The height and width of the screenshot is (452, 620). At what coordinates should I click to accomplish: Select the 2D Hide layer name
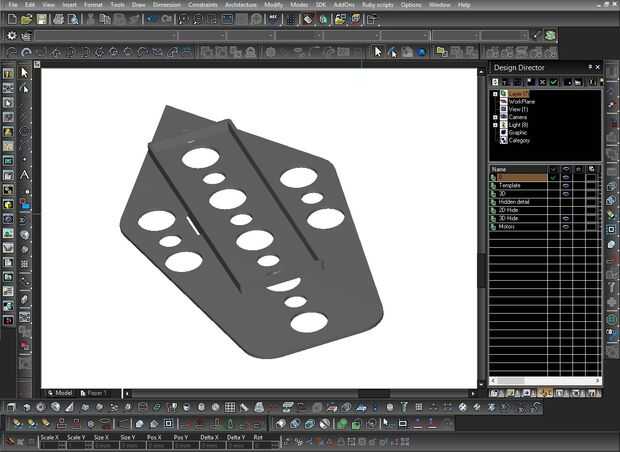coord(508,210)
